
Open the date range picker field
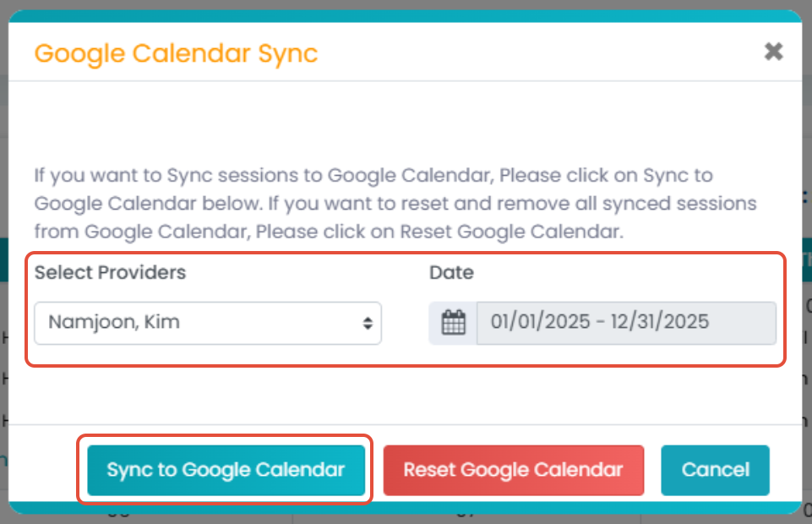pyautogui.click(x=625, y=323)
